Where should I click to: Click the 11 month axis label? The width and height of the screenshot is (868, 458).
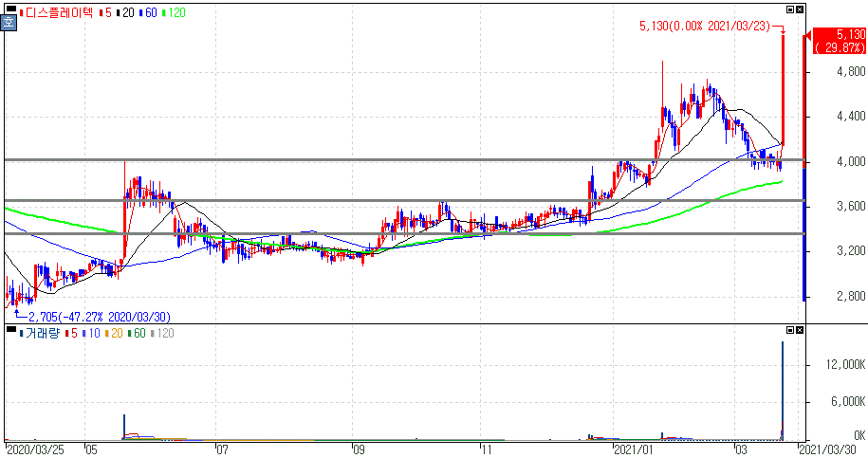point(486,449)
